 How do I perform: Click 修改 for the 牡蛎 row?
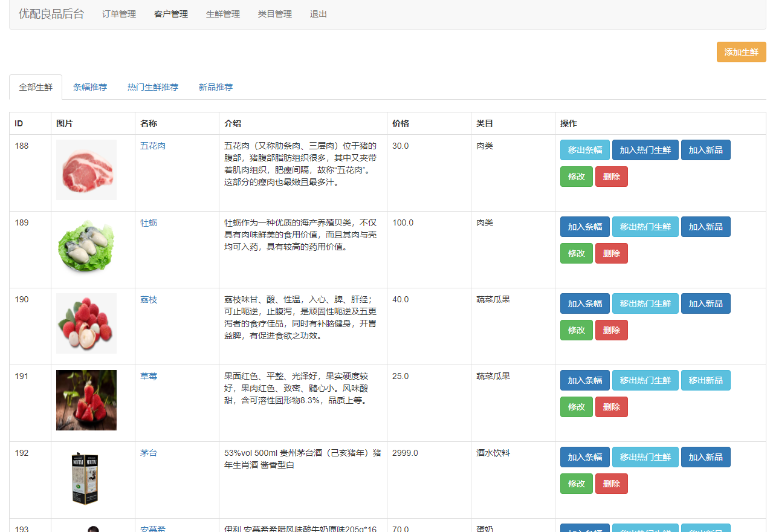[x=576, y=253]
